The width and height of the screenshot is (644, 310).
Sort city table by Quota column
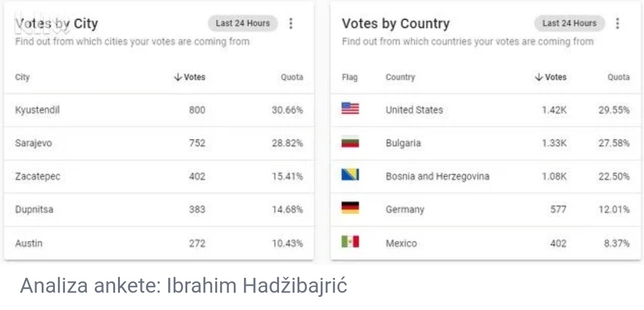click(x=292, y=77)
